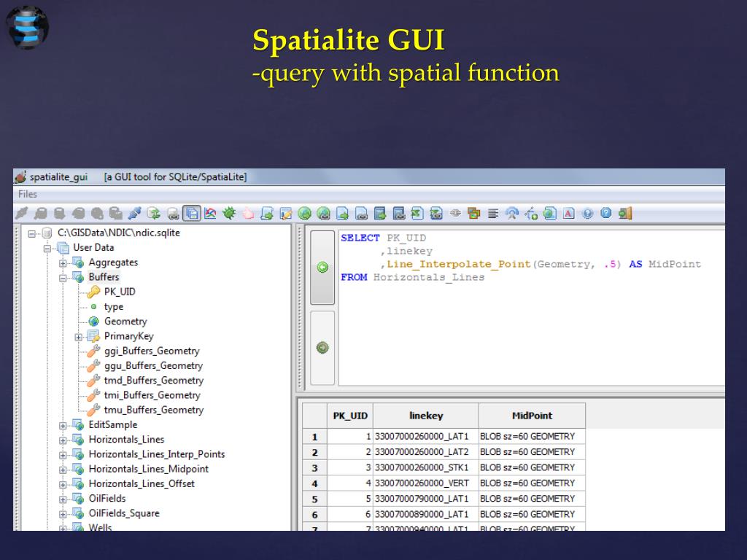The image size is (747, 560).
Task: Run the SQL query with the green arrow button
Action: pyautogui.click(x=322, y=268)
